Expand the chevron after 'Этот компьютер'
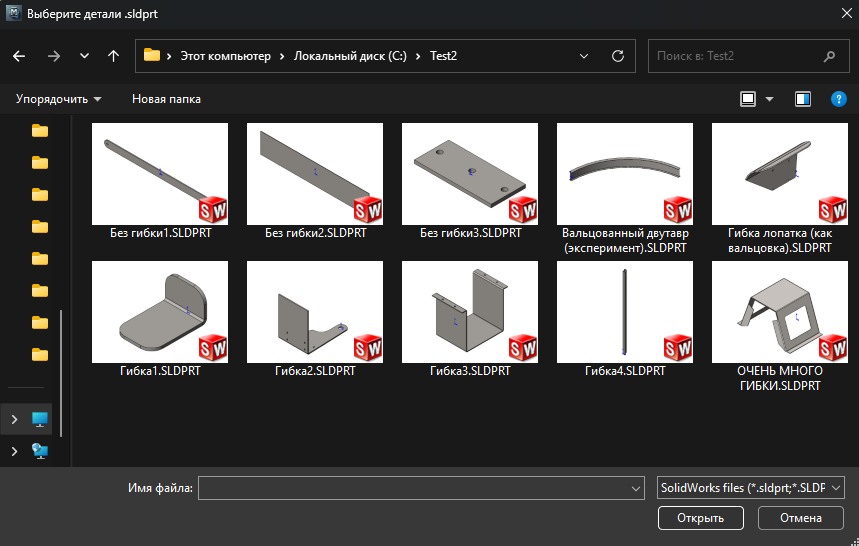This screenshot has height=546, width=859. 282,56
